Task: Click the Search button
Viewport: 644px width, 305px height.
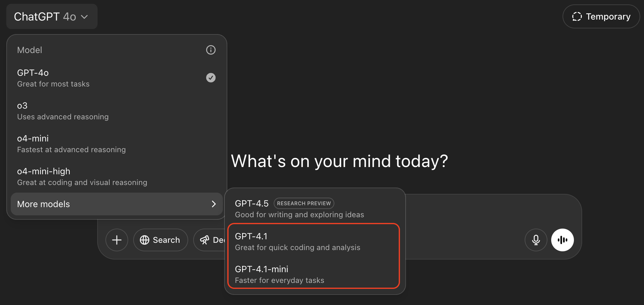Action: 160,240
